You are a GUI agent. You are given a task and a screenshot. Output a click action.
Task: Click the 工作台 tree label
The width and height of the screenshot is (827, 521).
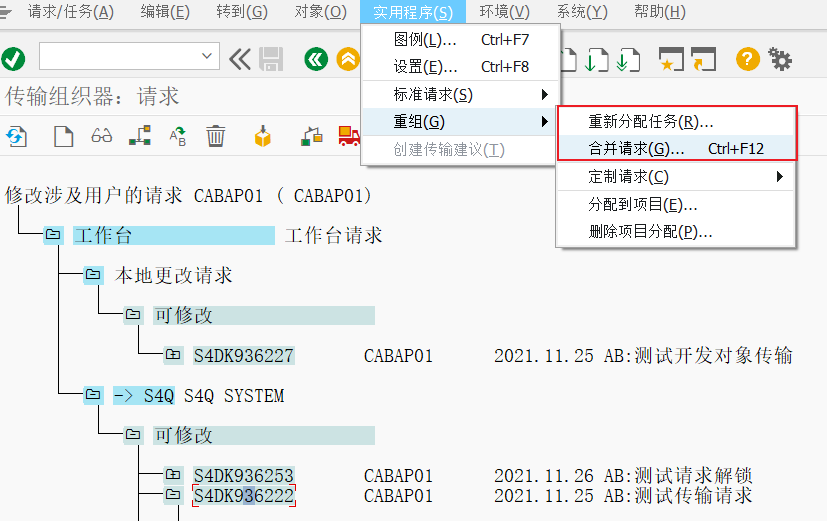tap(174, 235)
